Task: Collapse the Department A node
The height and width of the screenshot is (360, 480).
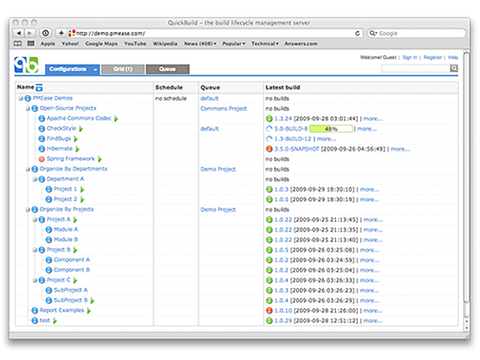Action: (x=35, y=179)
